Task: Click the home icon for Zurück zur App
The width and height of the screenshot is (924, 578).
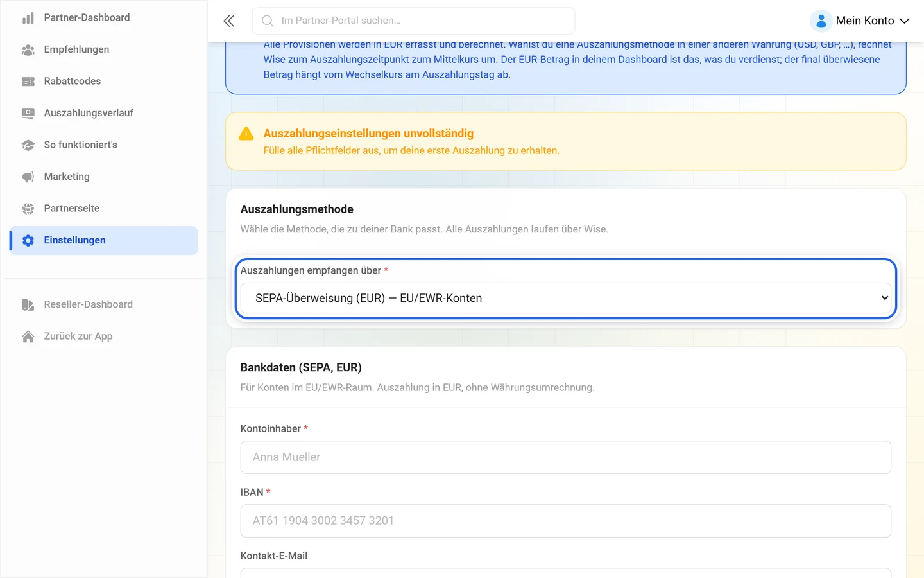Action: coord(28,337)
